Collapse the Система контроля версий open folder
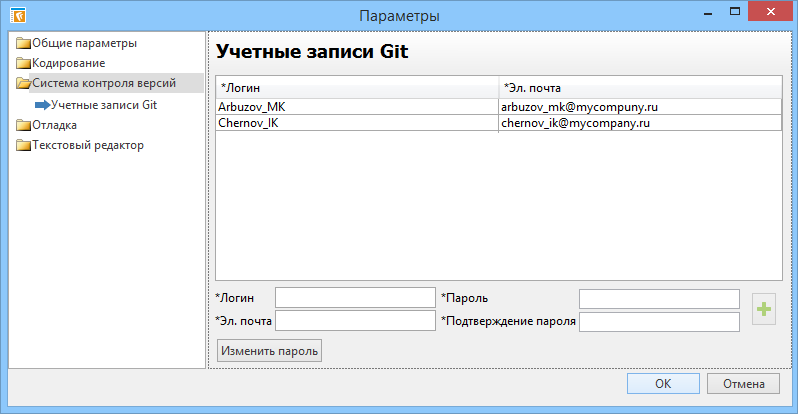 [x=23, y=84]
